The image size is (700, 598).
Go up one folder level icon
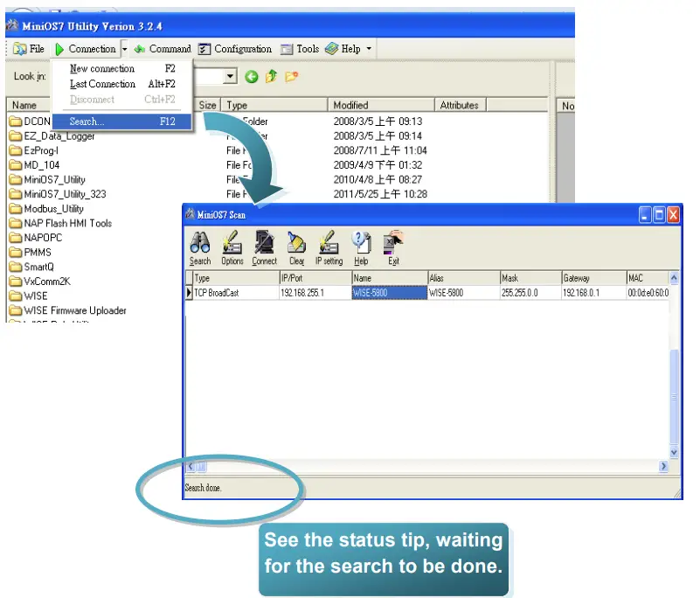tap(271, 77)
